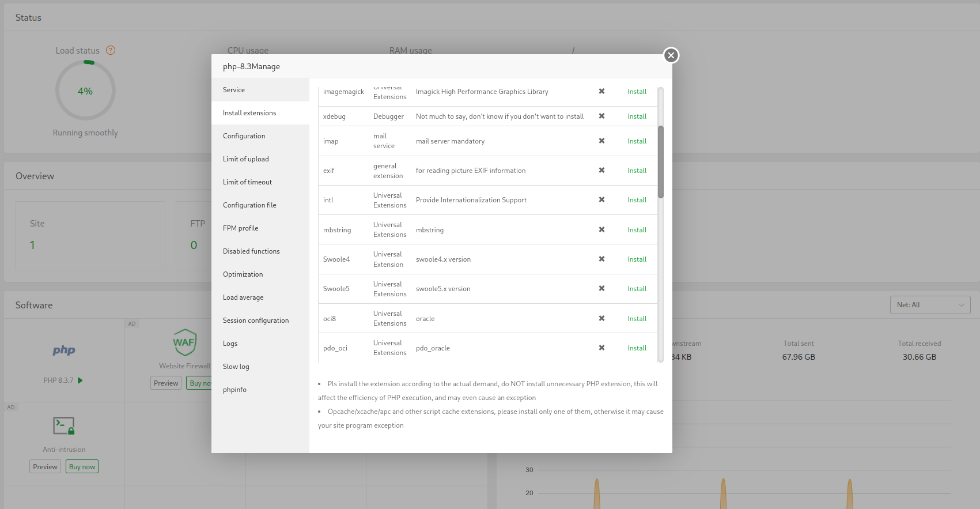This screenshot has width=980, height=509.
Task: Click the PHP logo icon in Software
Action: [x=64, y=350]
